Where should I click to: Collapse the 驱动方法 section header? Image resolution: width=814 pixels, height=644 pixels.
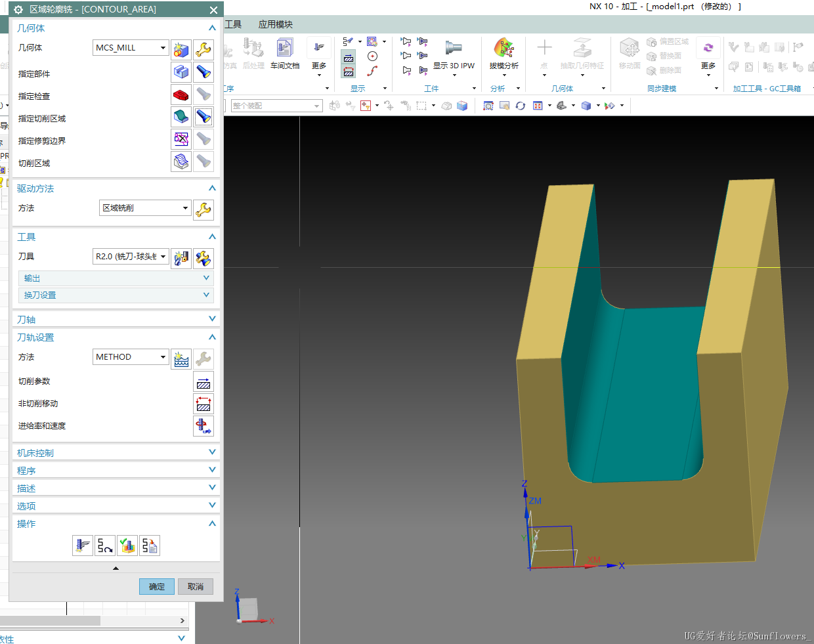click(116, 188)
